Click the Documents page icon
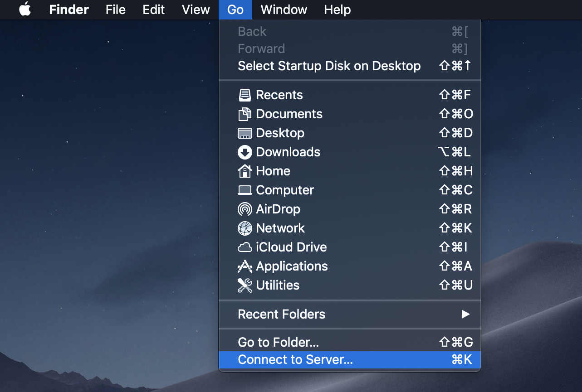 pos(245,114)
